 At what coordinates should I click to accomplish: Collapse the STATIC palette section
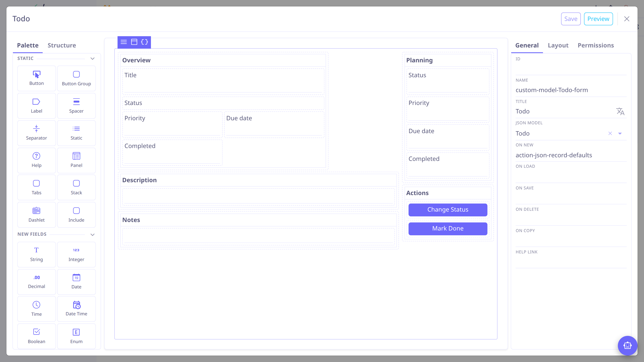93,59
